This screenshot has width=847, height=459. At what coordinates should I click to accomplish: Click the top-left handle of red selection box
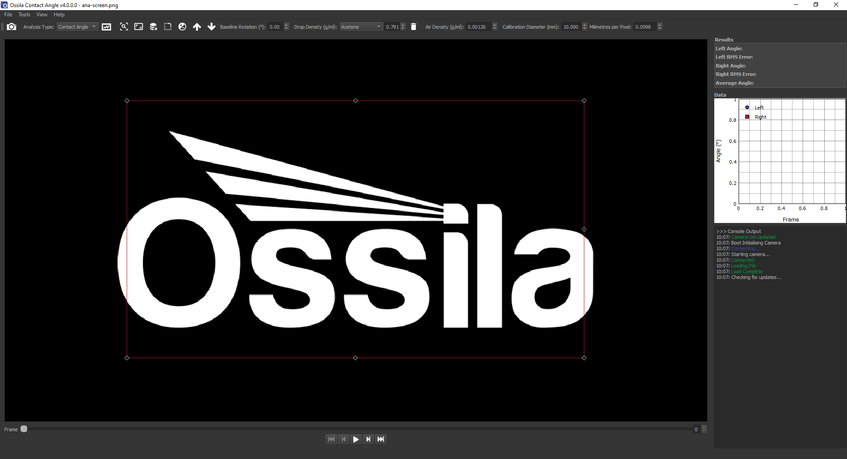click(127, 100)
